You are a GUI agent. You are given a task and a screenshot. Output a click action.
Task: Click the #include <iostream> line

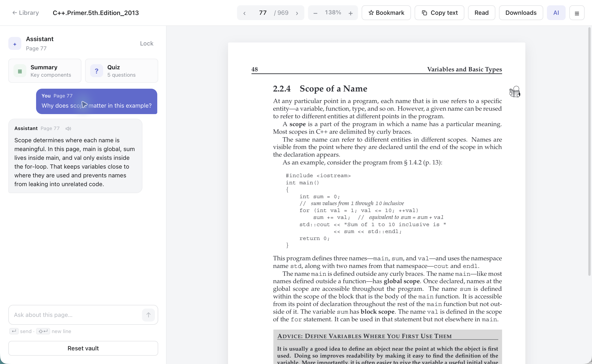(x=318, y=176)
